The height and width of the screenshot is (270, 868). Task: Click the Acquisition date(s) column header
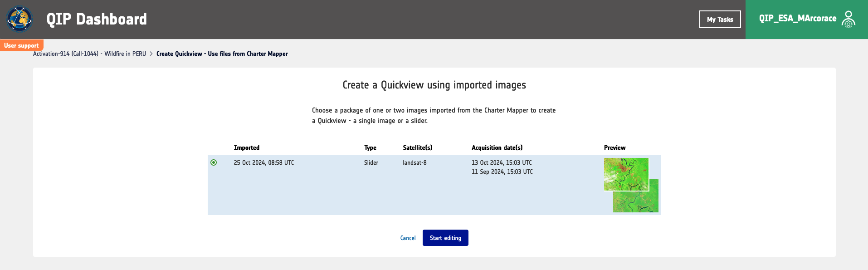497,147
